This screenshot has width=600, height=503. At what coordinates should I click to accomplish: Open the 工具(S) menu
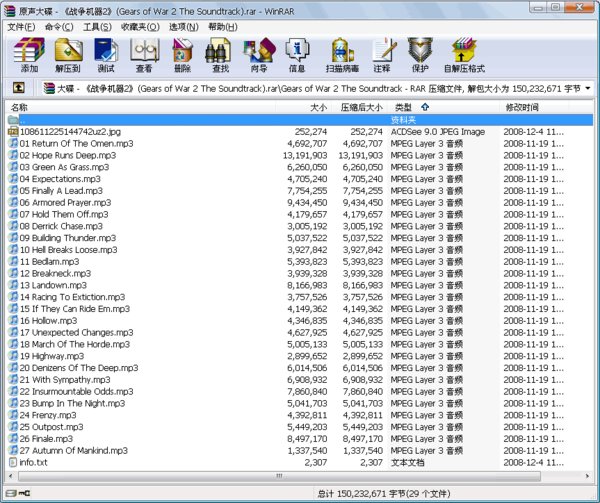click(x=97, y=27)
